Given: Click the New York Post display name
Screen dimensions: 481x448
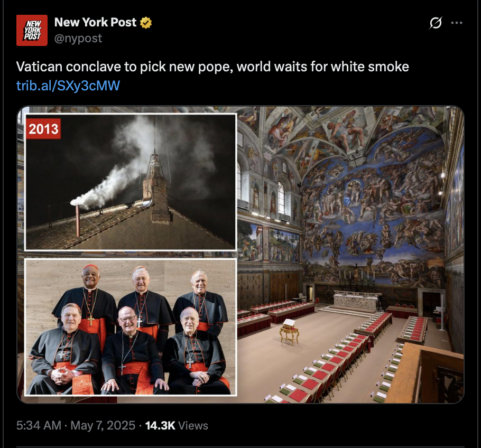Looking at the screenshot, I should (95, 22).
